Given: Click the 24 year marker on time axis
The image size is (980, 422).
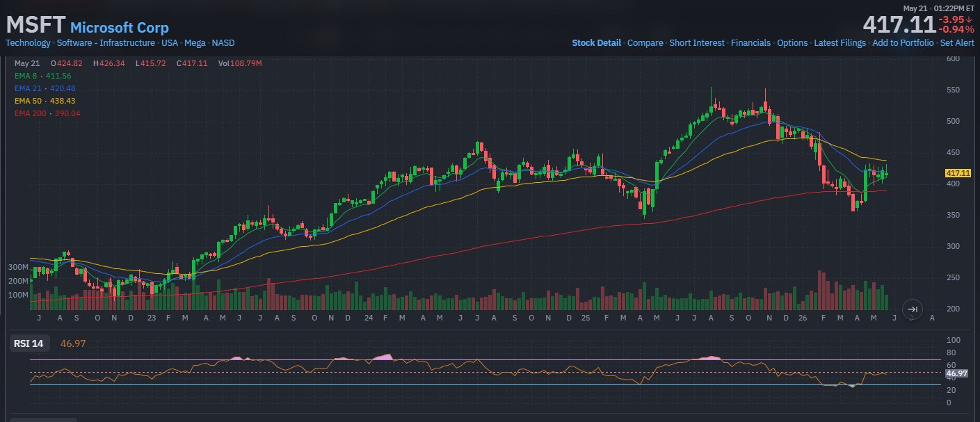Looking at the screenshot, I should [369, 318].
